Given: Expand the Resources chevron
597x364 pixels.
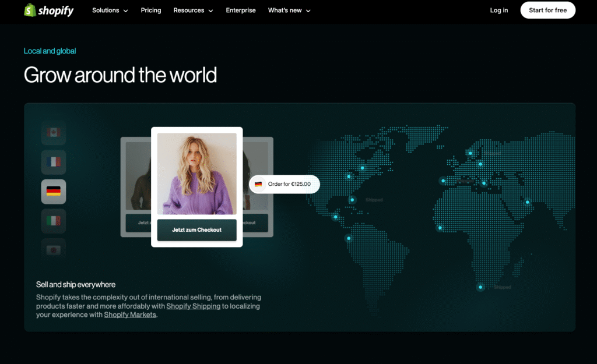Looking at the screenshot, I should [210, 11].
